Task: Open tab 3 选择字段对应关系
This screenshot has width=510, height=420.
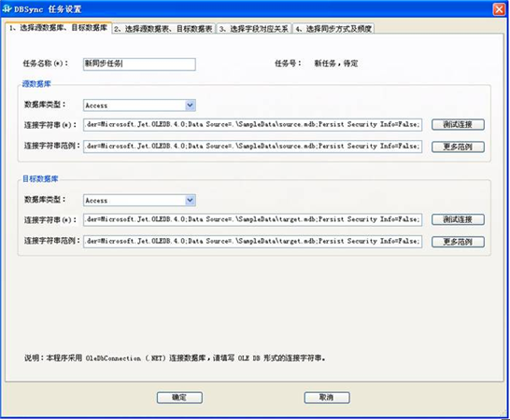Action: tap(254, 29)
